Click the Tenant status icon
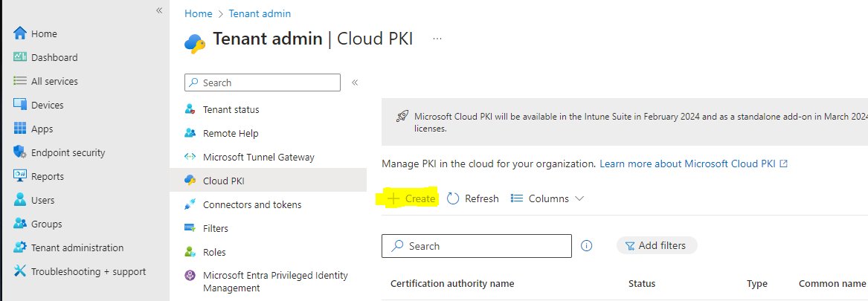Image resolution: width=868 pixels, height=301 pixels. click(x=190, y=109)
